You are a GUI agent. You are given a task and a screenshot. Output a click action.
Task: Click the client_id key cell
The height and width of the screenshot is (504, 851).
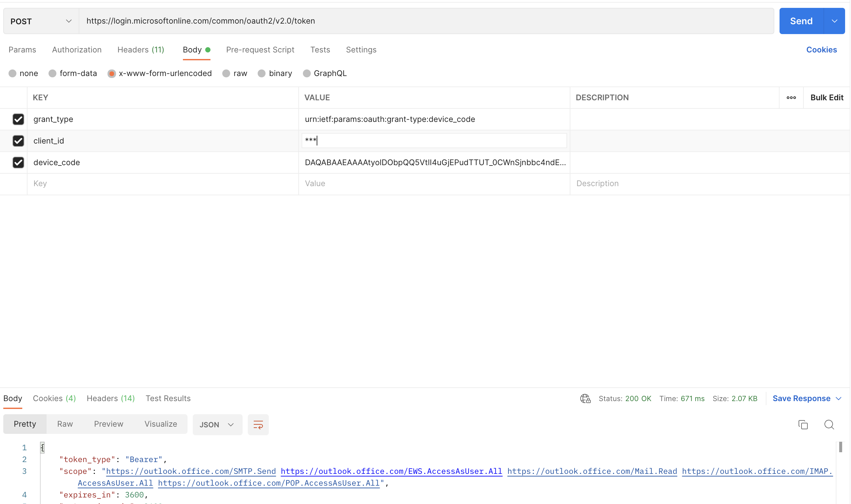tap(163, 141)
